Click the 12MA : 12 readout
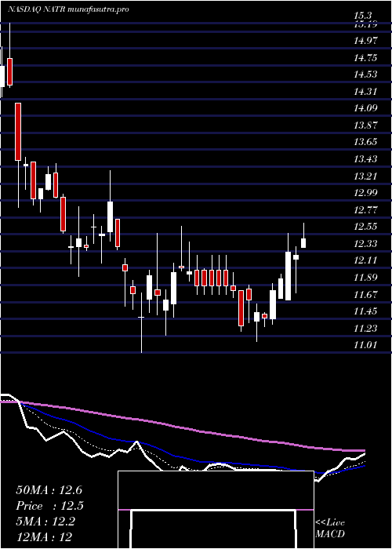Screen dimensions: 392x549 pos(44,536)
